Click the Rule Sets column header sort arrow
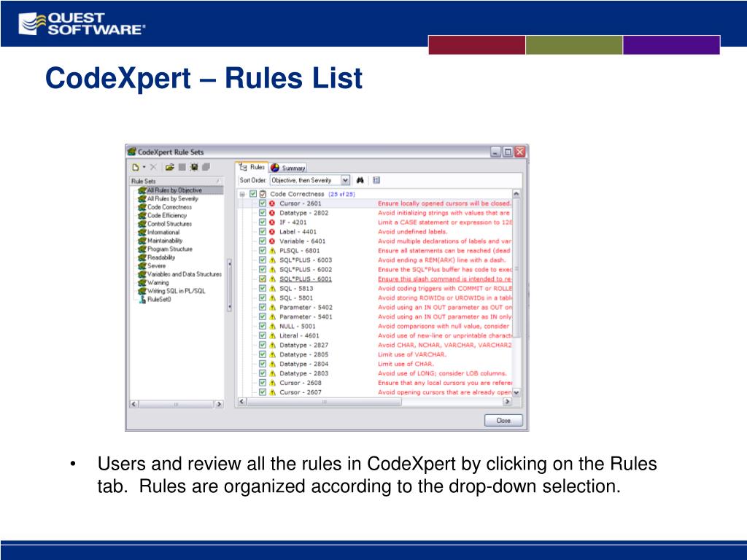The height and width of the screenshot is (560, 747). coord(217,181)
